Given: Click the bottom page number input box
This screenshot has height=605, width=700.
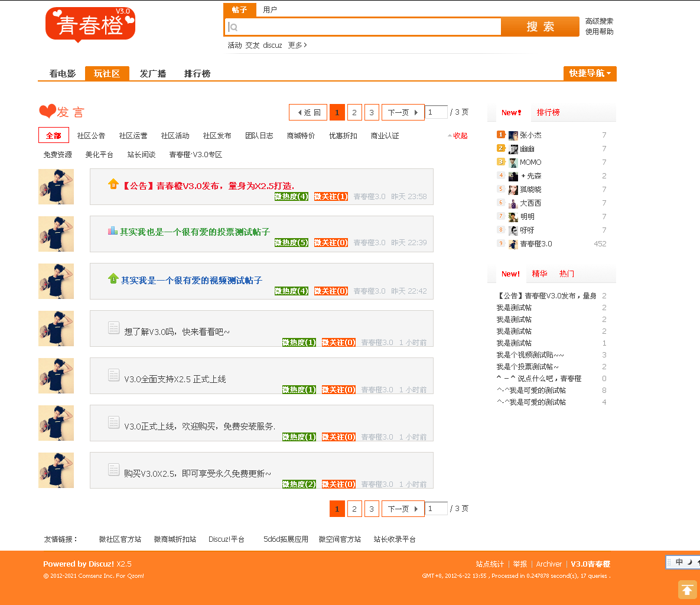Looking at the screenshot, I should (x=436, y=509).
